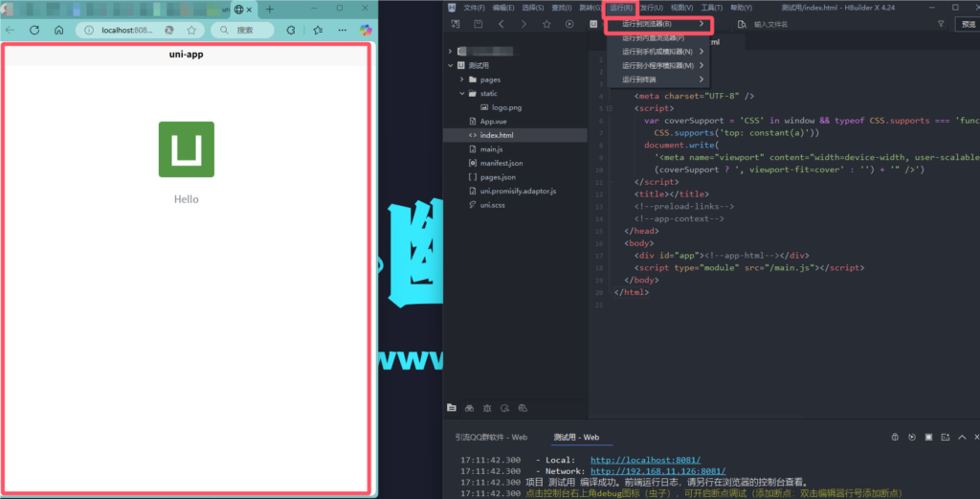Image resolution: width=980 pixels, height=499 pixels.
Task: Open http://localhost:8081/ link in console
Action: [x=646, y=460]
